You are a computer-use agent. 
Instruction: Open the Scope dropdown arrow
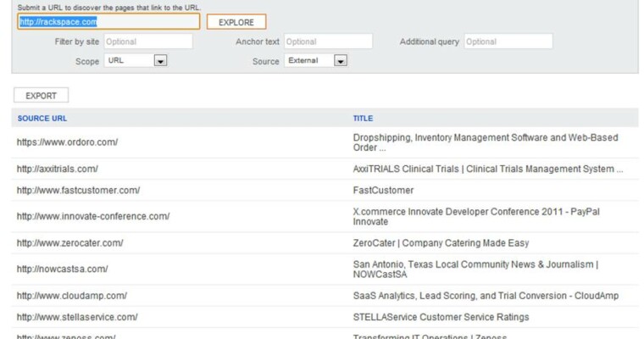pos(160,61)
